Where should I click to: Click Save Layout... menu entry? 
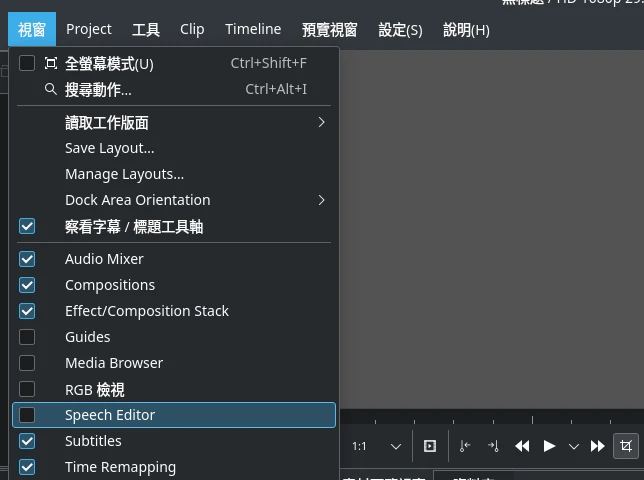tap(110, 148)
